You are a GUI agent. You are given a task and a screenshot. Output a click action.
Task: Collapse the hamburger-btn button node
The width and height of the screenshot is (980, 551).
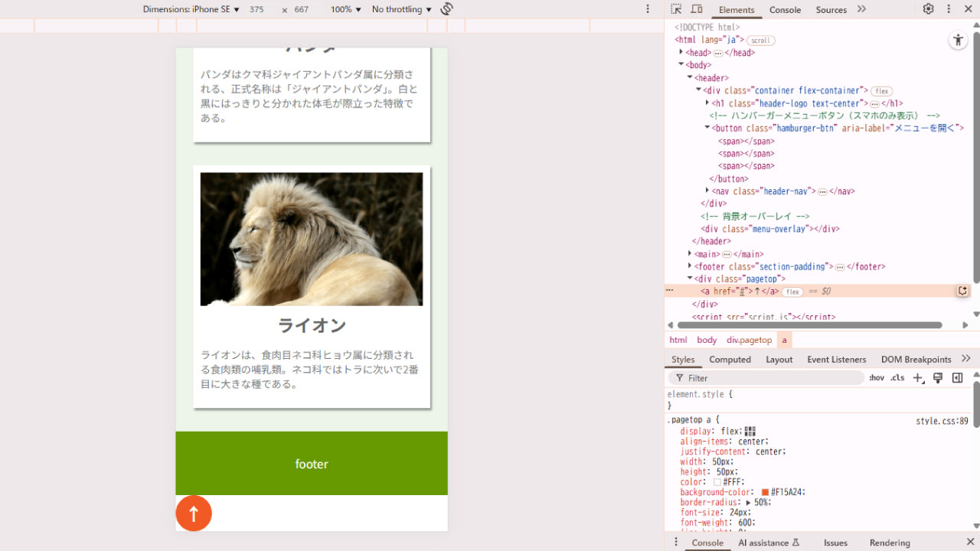[707, 129]
